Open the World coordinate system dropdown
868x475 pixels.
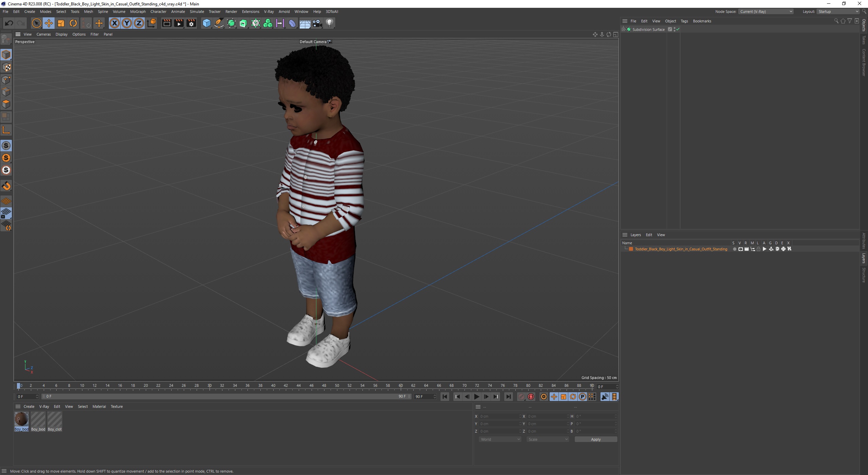coord(500,439)
